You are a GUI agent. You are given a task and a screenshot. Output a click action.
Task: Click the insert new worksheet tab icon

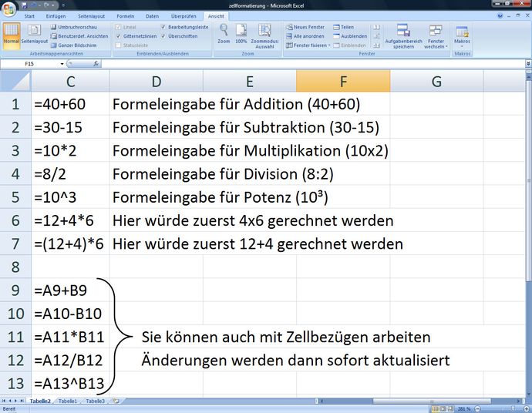[116, 401]
